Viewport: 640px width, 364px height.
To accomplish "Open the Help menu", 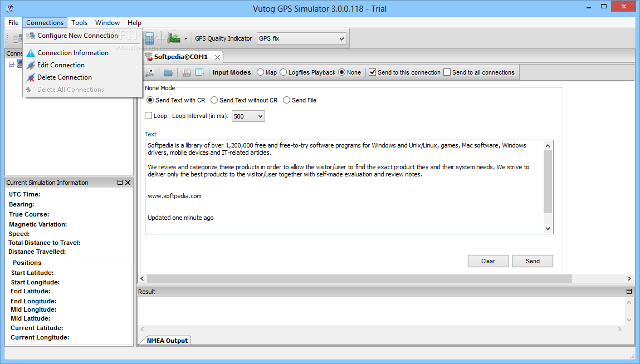I will click(134, 23).
